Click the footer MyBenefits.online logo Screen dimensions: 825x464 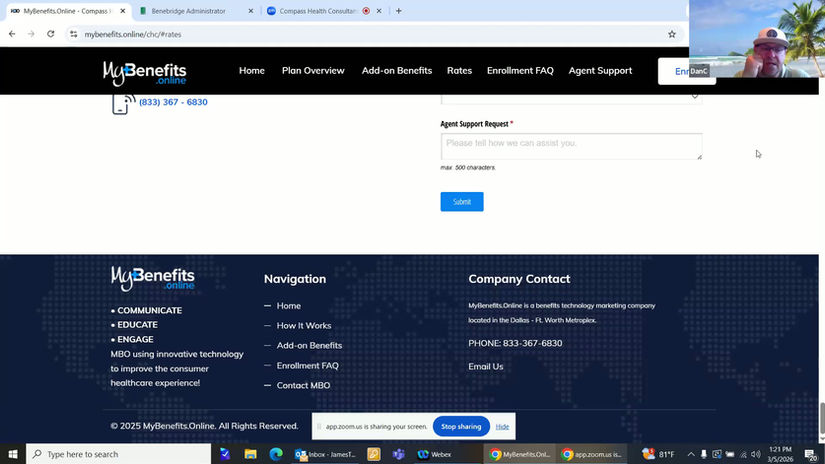[x=153, y=278]
